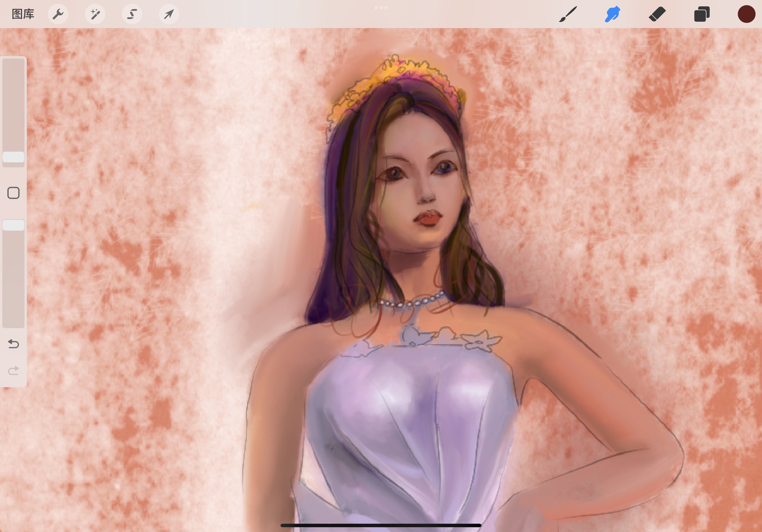762x532 pixels.
Task: Tap the three-dot multitasking indicator
Action: click(381, 8)
